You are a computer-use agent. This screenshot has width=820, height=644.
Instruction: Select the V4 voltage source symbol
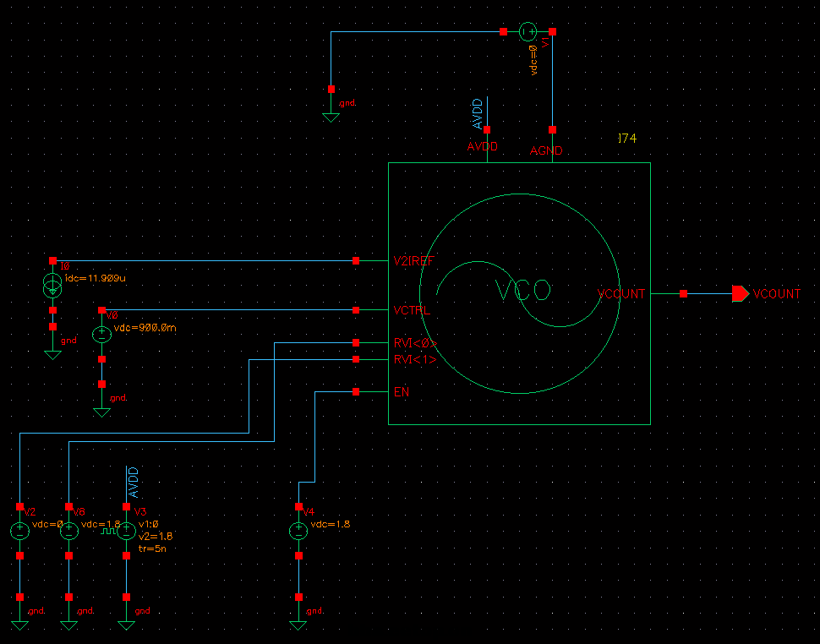coord(298,531)
